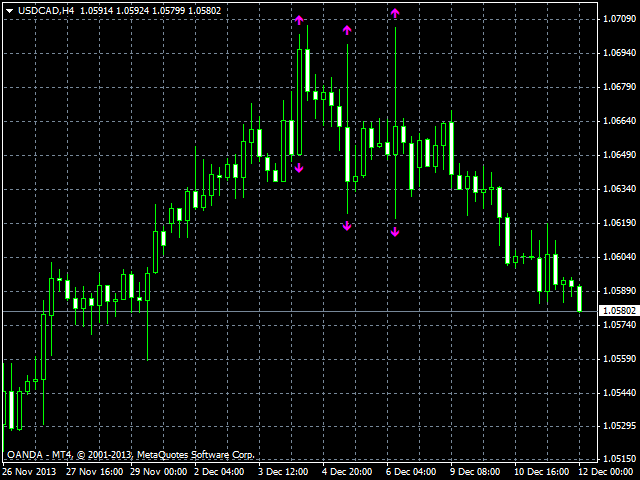640x480 pixels.
Task: Click the magenta down arrow below the 6 Dec long-wick candle
Action: (395, 232)
